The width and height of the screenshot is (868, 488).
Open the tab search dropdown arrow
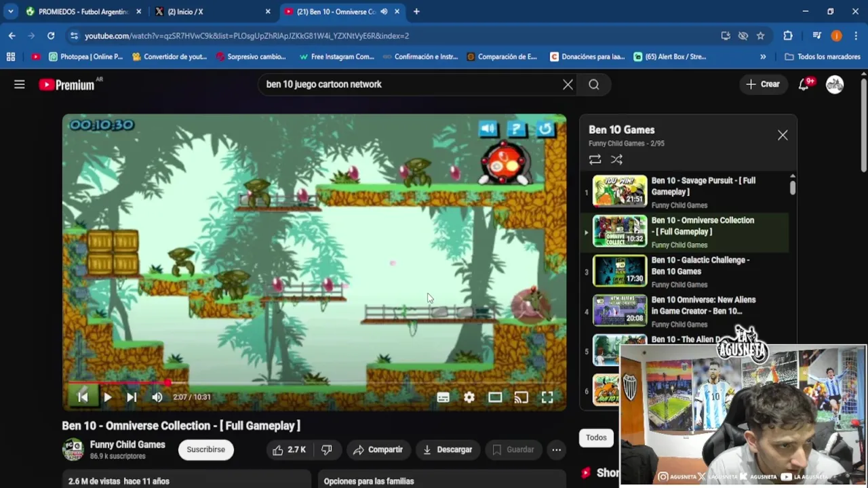click(x=10, y=12)
